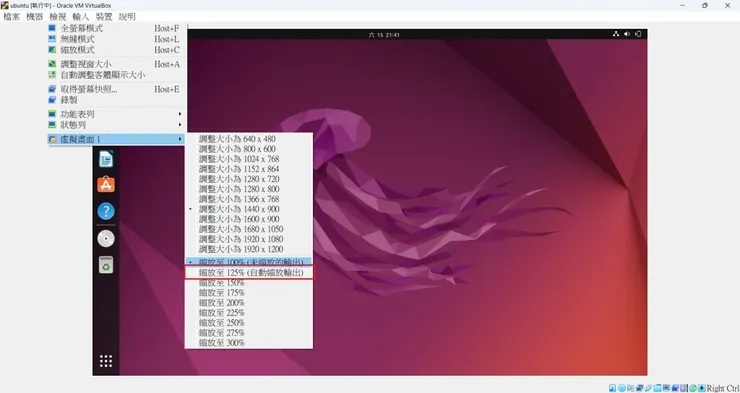Pick 調整大小為 1366 x 768
The width and height of the screenshot is (740, 393).
click(249, 199)
